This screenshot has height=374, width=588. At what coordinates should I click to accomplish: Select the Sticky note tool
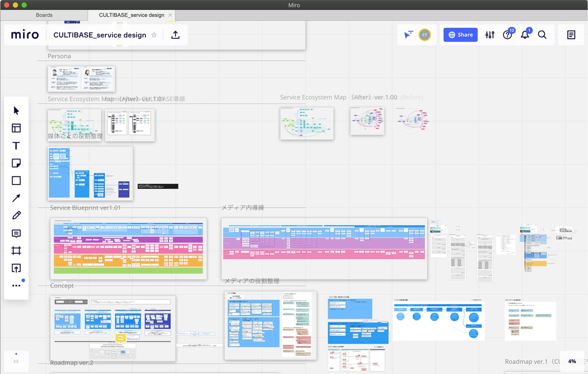pos(16,163)
